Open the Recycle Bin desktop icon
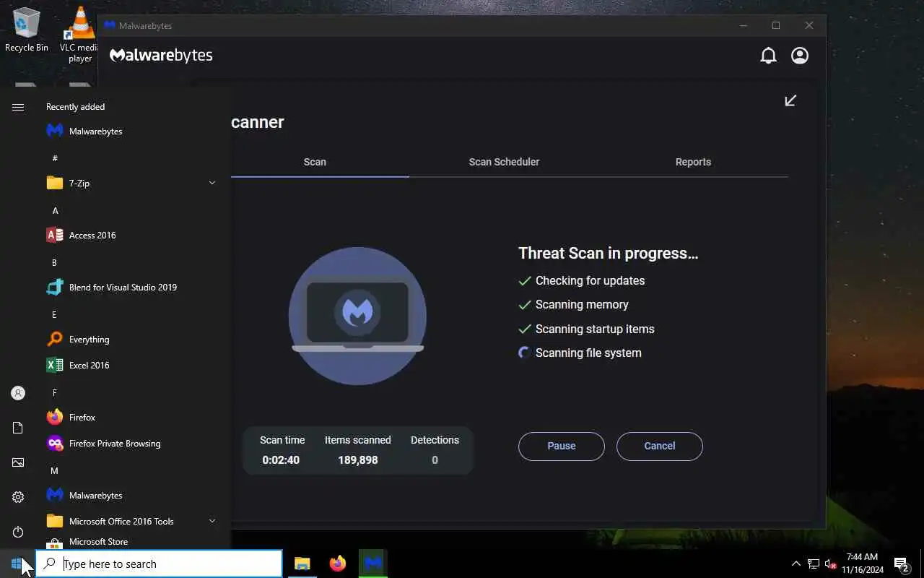924x578 pixels. coord(27,30)
